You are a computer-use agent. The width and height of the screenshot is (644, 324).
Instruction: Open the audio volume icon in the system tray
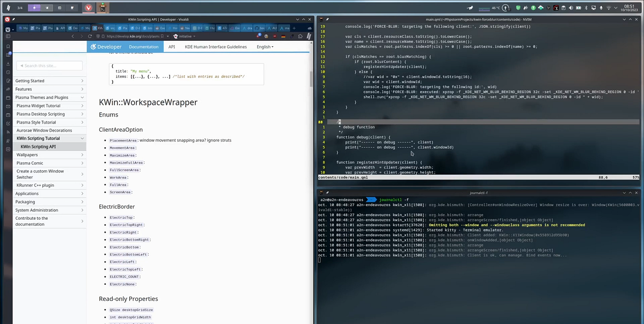(570, 8)
